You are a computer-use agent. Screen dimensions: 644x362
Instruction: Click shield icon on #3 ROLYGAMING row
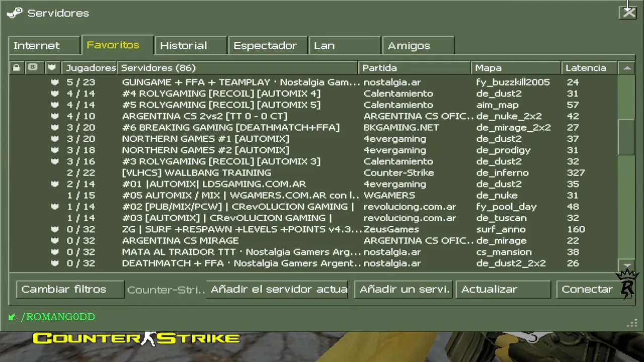pyautogui.click(x=54, y=161)
